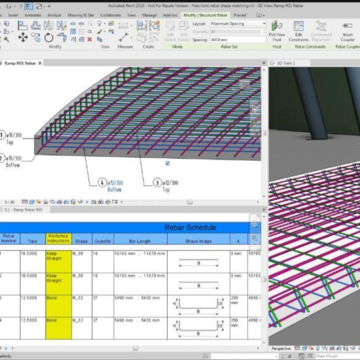Click the Save icon in quick access toolbar
The image size is (360, 360).
click(9, 6)
